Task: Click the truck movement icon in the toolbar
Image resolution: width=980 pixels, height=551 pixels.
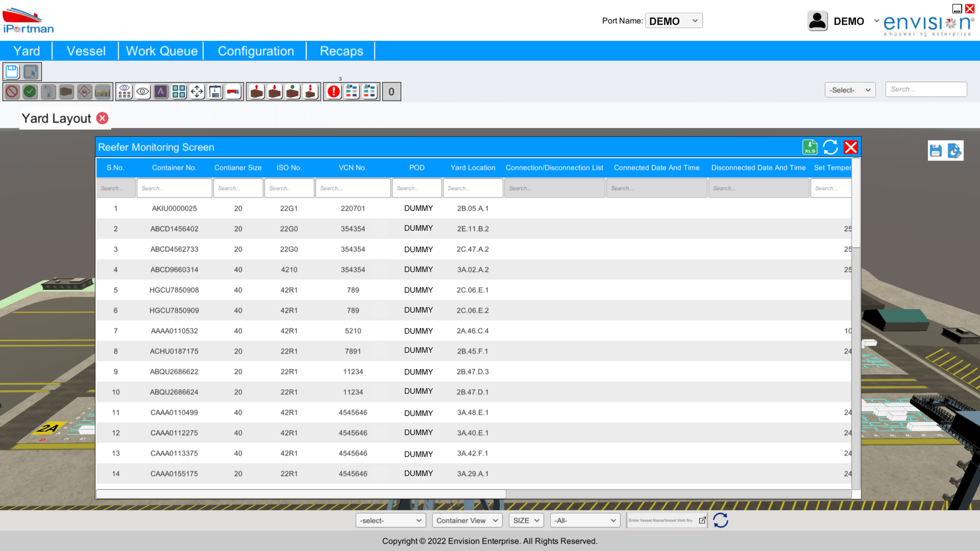Action: (x=233, y=91)
